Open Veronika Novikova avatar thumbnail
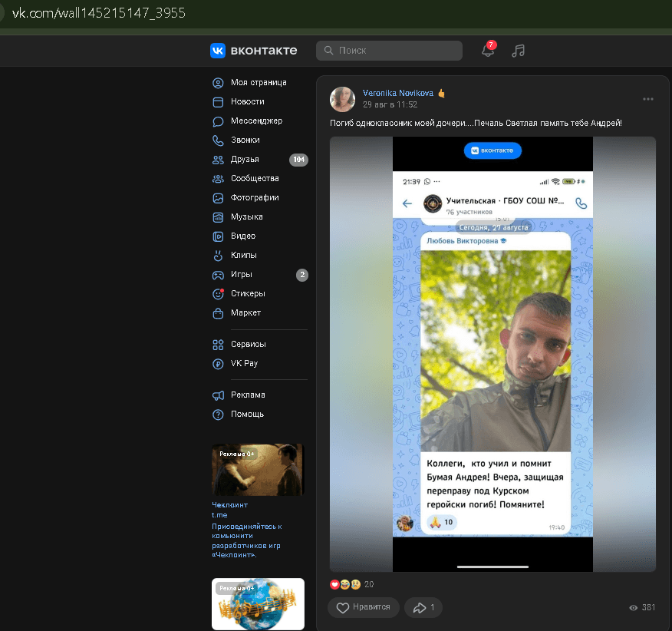 342,99
